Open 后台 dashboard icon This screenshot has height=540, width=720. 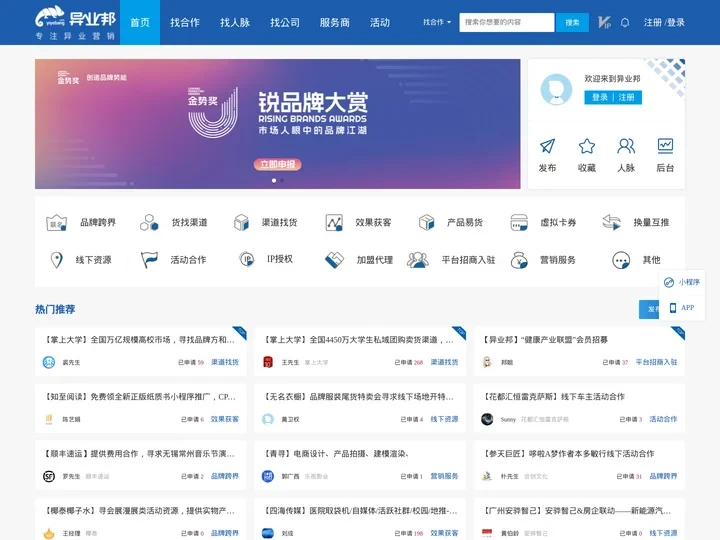tap(665, 146)
